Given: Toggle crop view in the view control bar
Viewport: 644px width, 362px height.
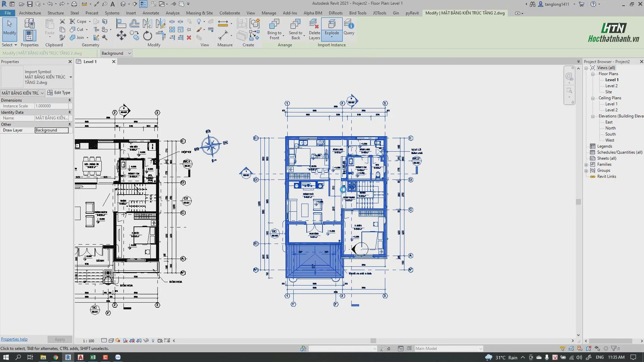Looking at the screenshot, I should pyautogui.click(x=132, y=340).
